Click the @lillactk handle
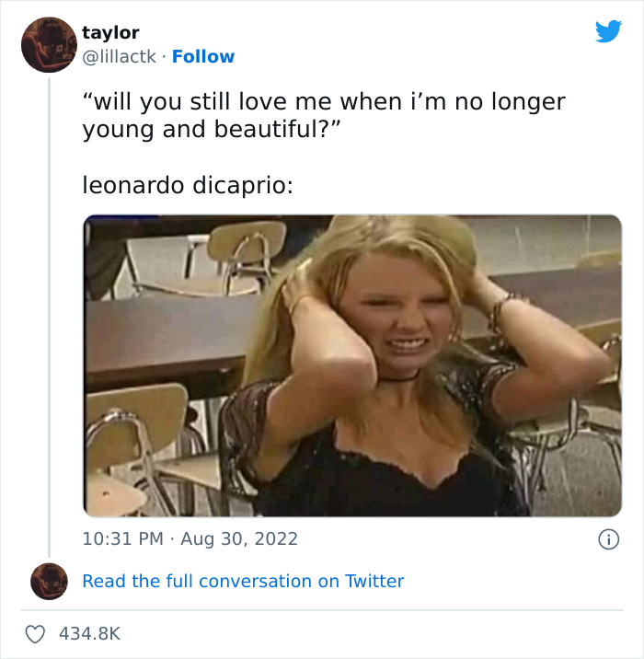Screen dimensions: 644x659 (119, 56)
